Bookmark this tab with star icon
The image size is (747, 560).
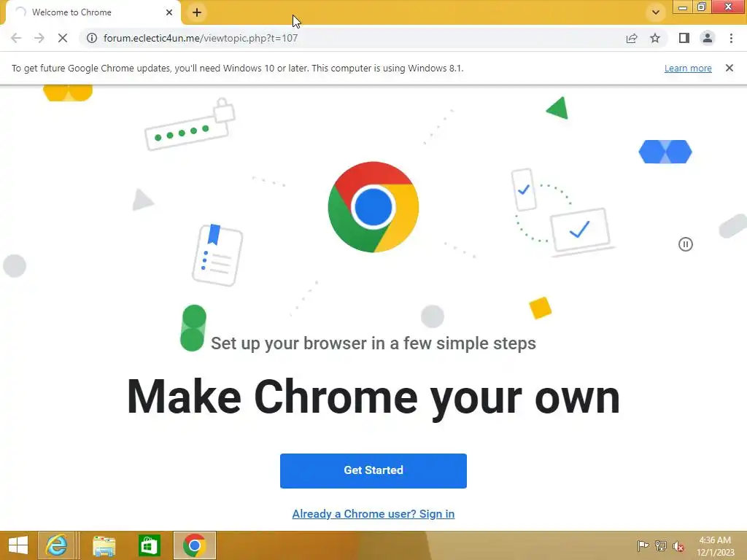click(655, 38)
